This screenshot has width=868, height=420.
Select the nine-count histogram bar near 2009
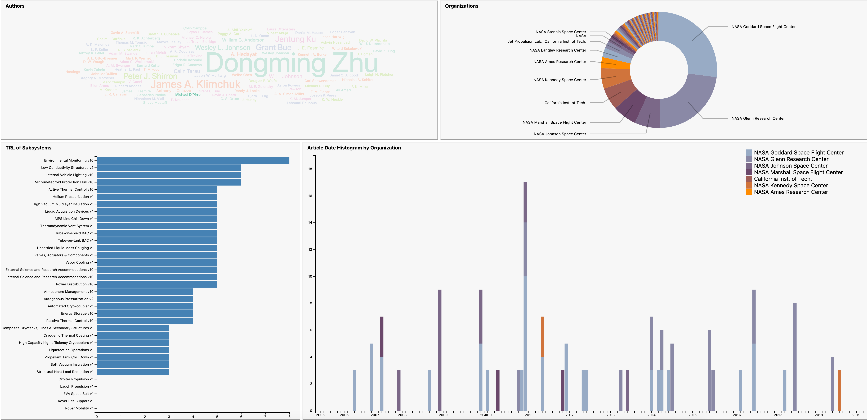coord(440,350)
